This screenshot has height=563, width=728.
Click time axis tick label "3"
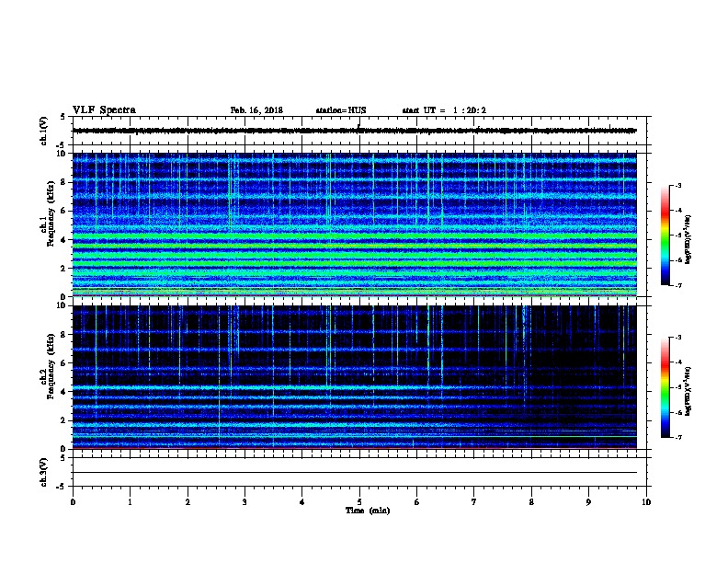click(x=245, y=501)
